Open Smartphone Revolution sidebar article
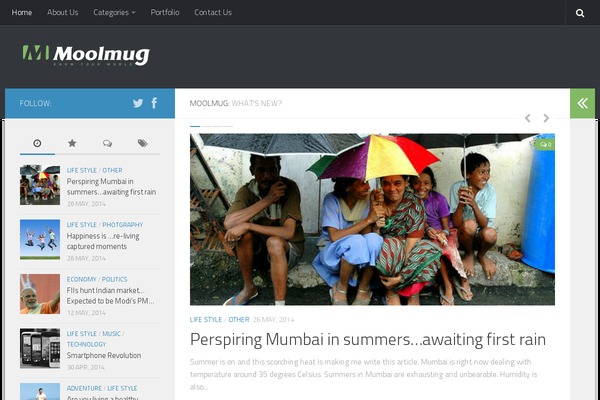 click(104, 356)
